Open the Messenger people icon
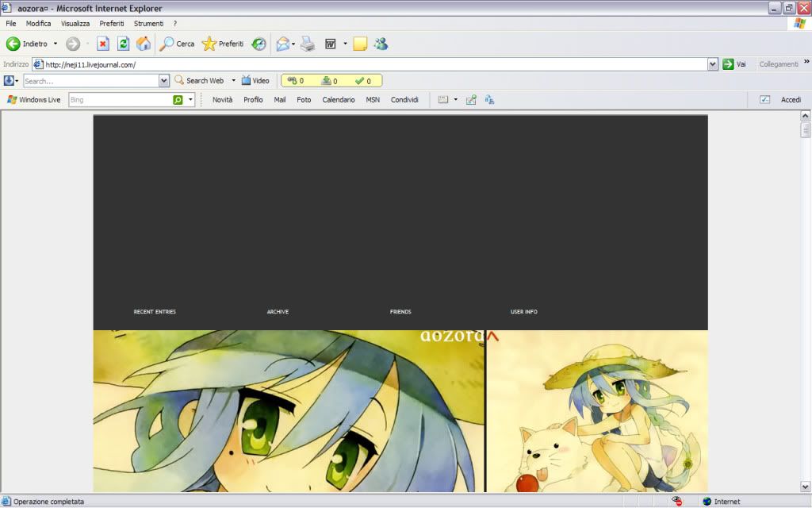 click(381, 44)
